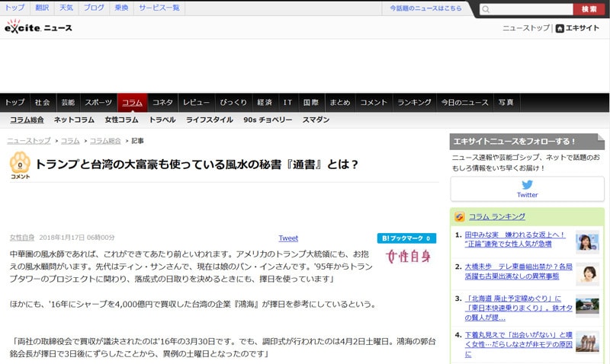The width and height of the screenshot is (610, 364).
Task: Click the Excite News logo
Action: click(x=38, y=27)
